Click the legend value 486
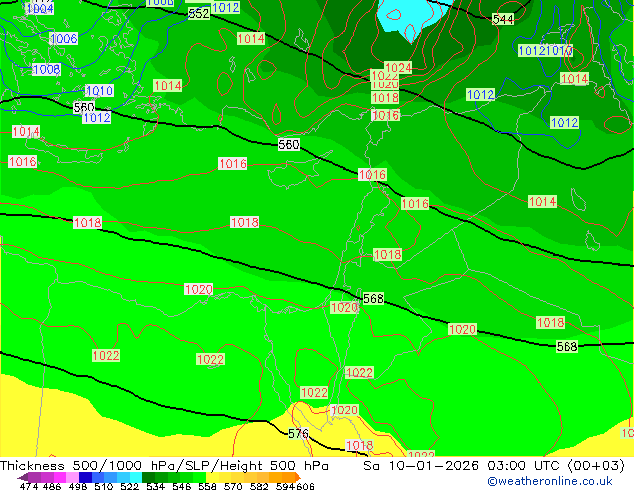The width and height of the screenshot is (634, 490). point(51,486)
